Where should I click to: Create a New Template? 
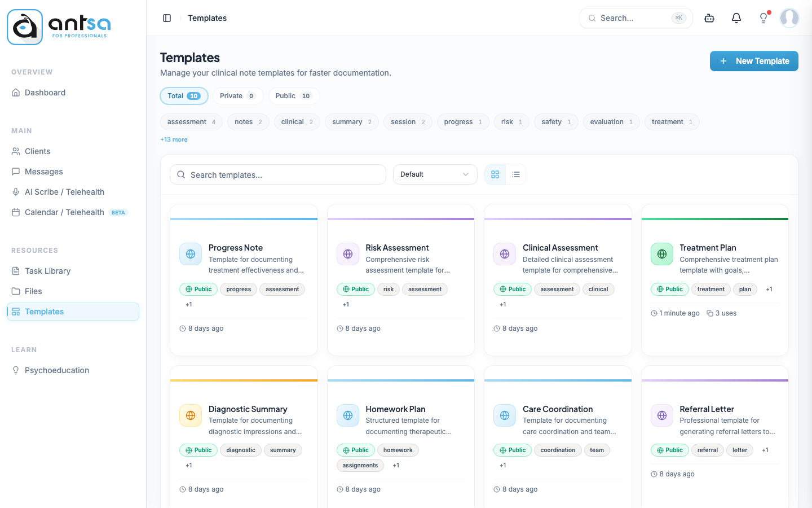pyautogui.click(x=754, y=61)
